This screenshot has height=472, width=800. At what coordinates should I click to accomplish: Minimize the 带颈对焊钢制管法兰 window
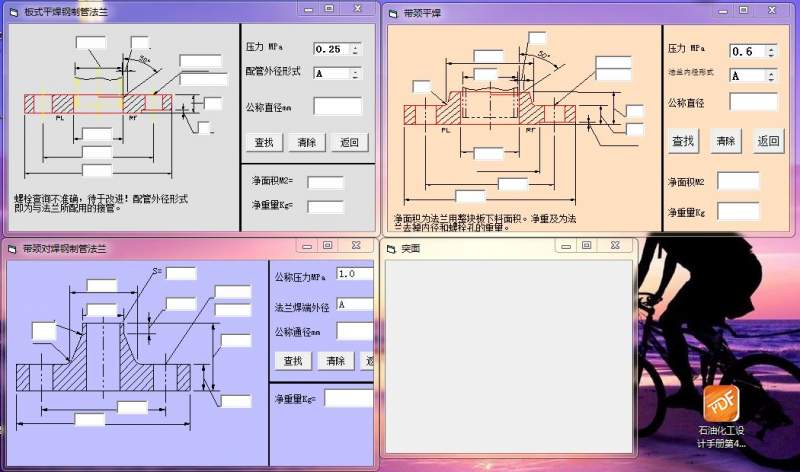point(307,246)
